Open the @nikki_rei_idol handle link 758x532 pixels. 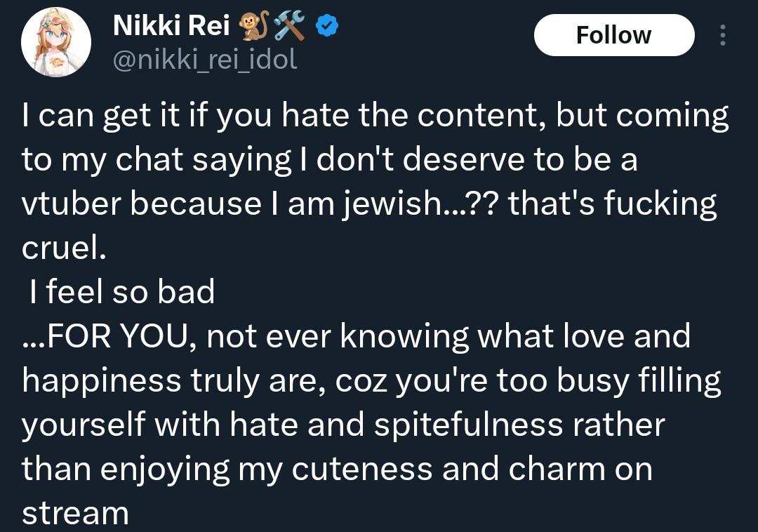click(206, 60)
